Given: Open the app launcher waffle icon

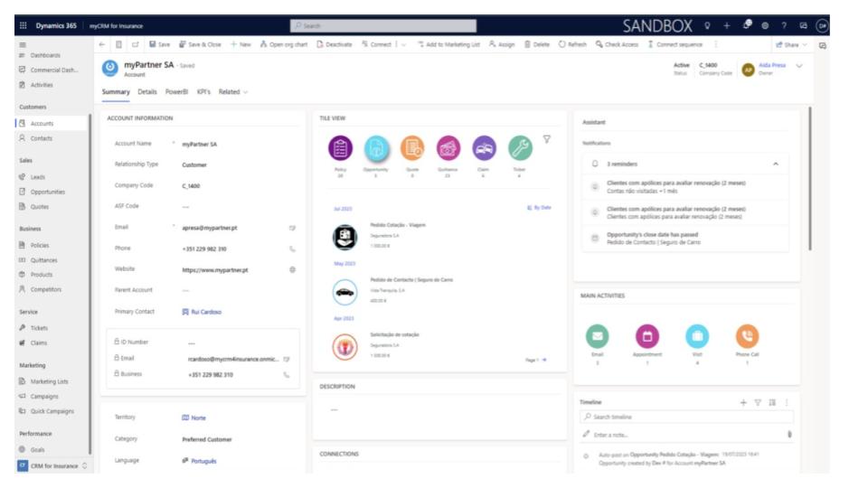Looking at the screenshot, I should [x=23, y=25].
